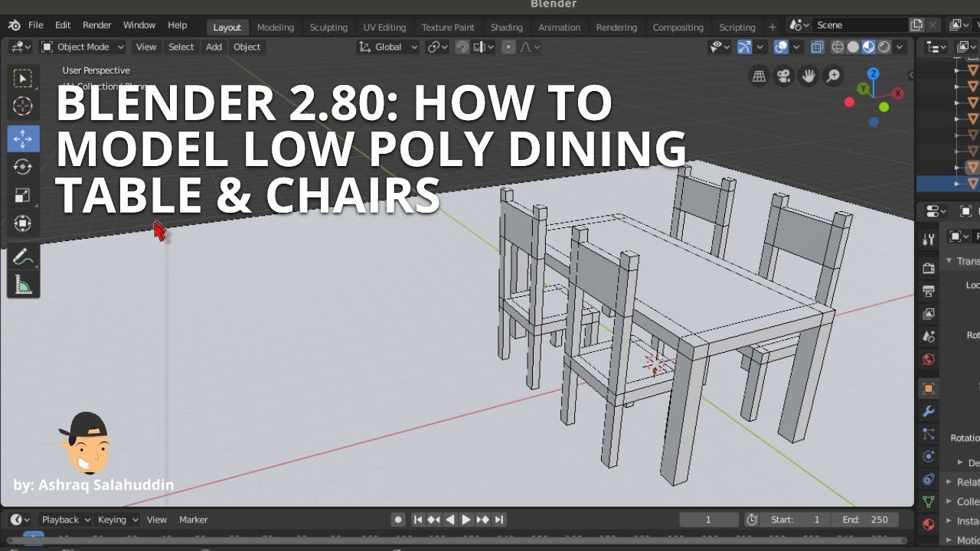This screenshot has height=551, width=980.
Task: Activate the Transform tool
Action: click(x=23, y=223)
